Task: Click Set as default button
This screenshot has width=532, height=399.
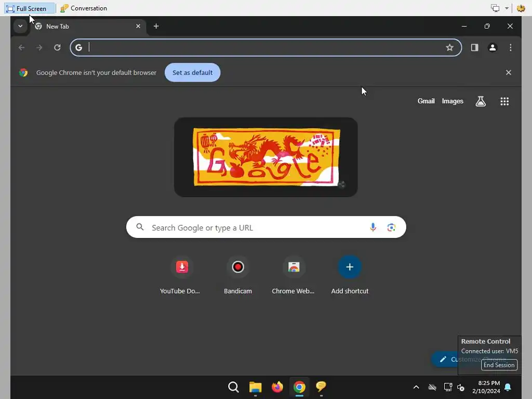Action: [192, 73]
